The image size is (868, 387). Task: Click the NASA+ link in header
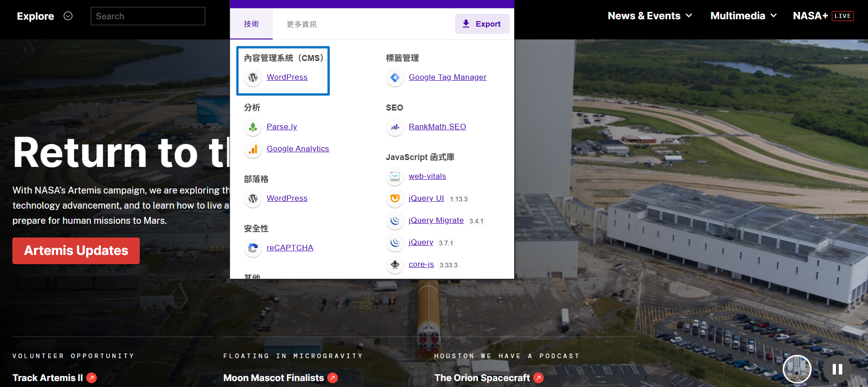(x=810, y=16)
